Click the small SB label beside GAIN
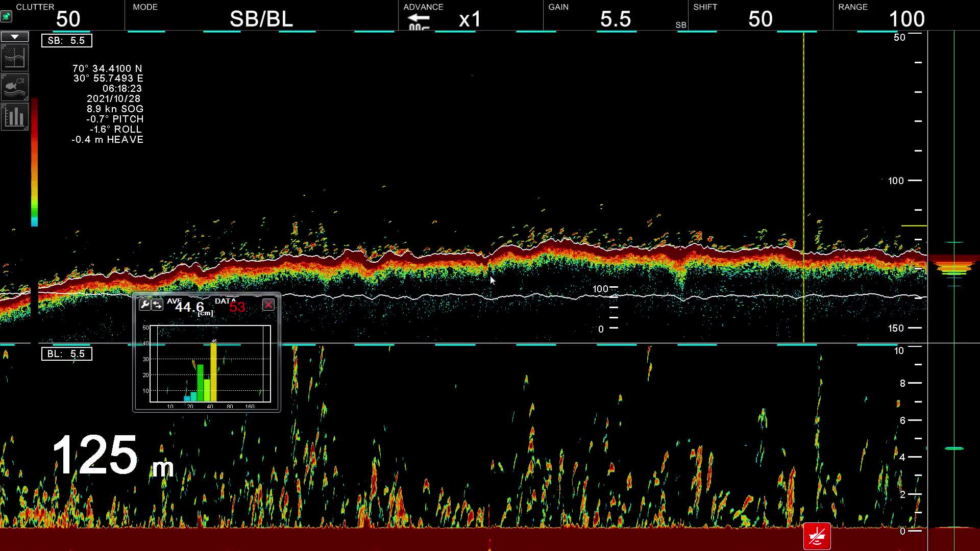This screenshot has height=551, width=980. (x=681, y=25)
